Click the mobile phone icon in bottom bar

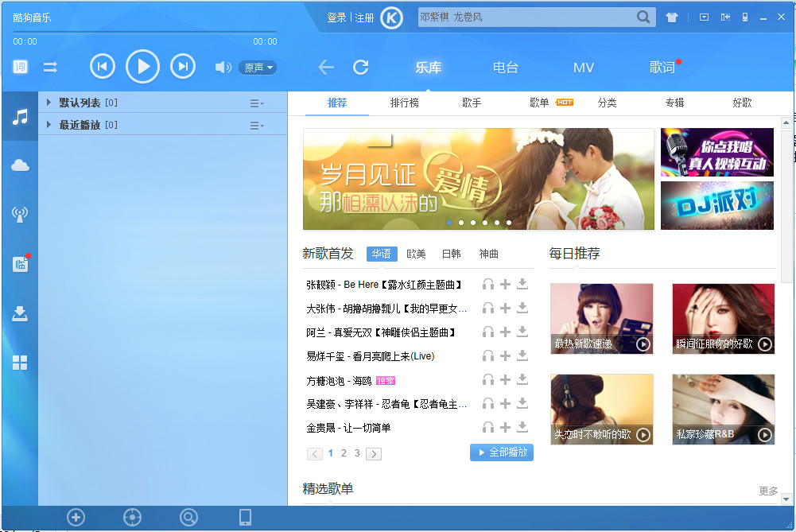[245, 517]
